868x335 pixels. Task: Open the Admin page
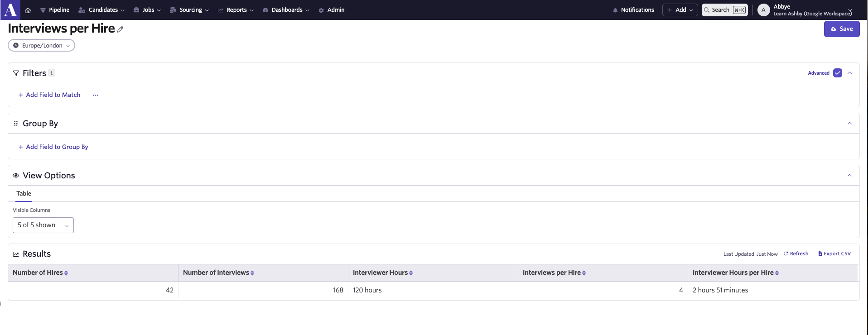(x=332, y=10)
